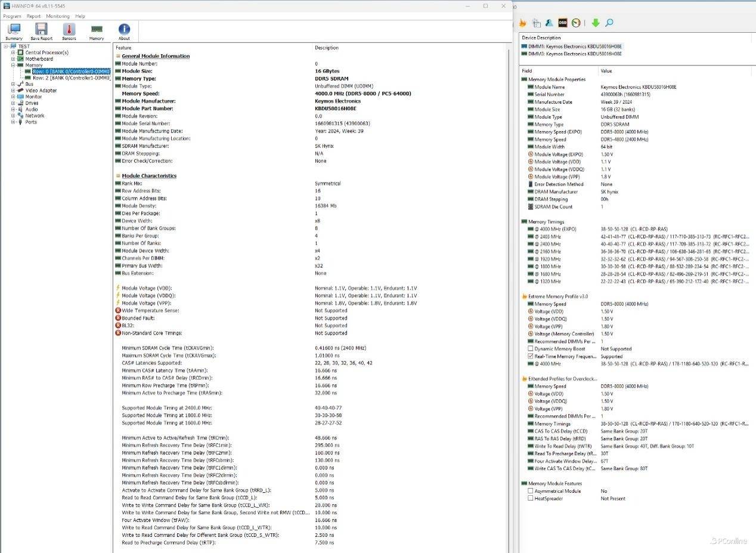Image resolution: width=756 pixels, height=553 pixels.
Task: Open the OSD icon in right toolbar
Action: click(563, 23)
